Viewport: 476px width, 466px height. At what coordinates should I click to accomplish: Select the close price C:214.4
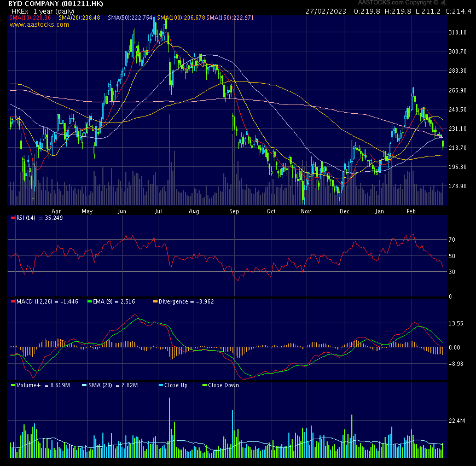pyautogui.click(x=458, y=11)
